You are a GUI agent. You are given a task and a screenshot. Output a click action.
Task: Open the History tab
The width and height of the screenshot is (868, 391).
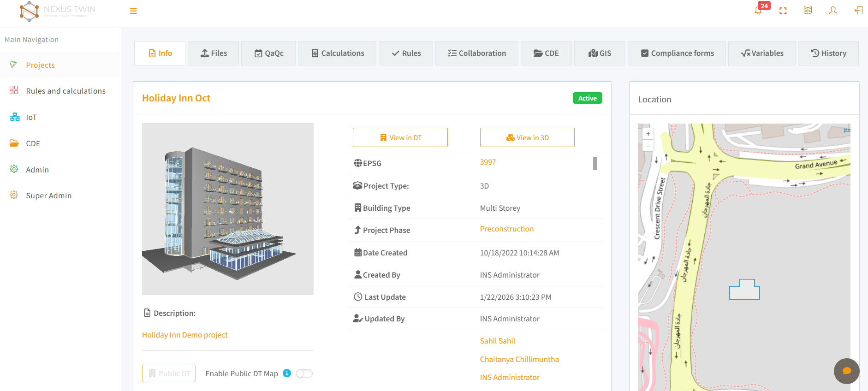[x=828, y=53]
